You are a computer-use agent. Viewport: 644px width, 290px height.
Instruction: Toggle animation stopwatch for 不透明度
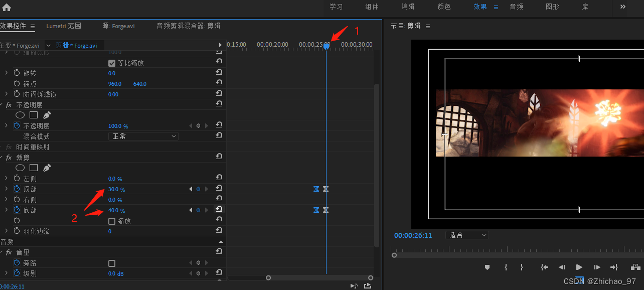[x=17, y=126]
